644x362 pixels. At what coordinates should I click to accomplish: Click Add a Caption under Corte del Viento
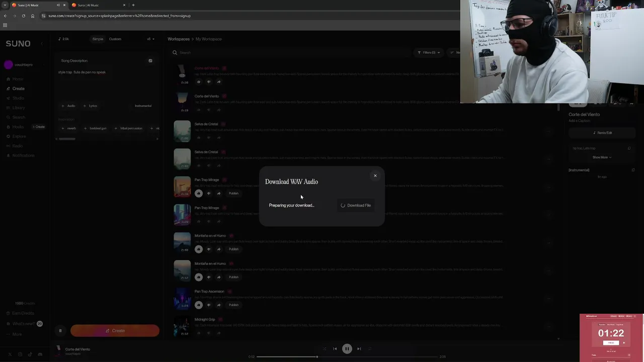pyautogui.click(x=579, y=121)
